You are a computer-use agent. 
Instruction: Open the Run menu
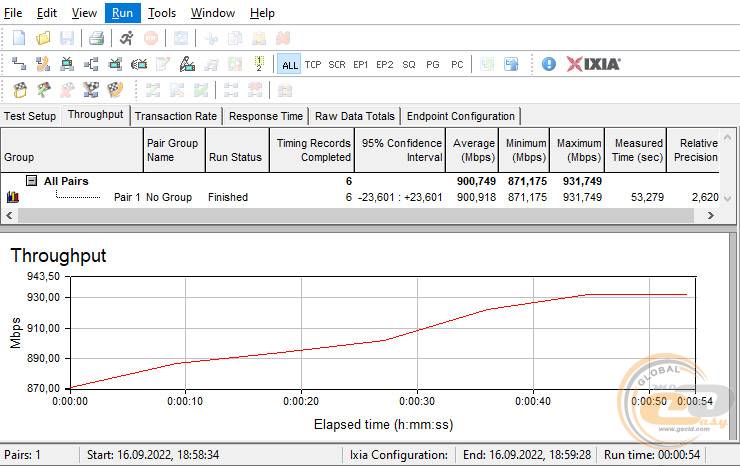pos(122,13)
